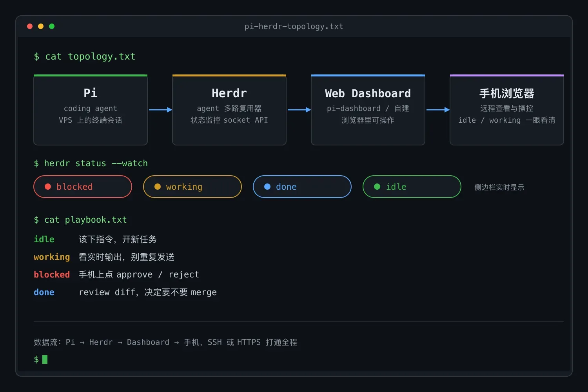Viewport: 588px width, 392px height.
Task: Open the Web Dashboard card
Action: [x=368, y=110]
